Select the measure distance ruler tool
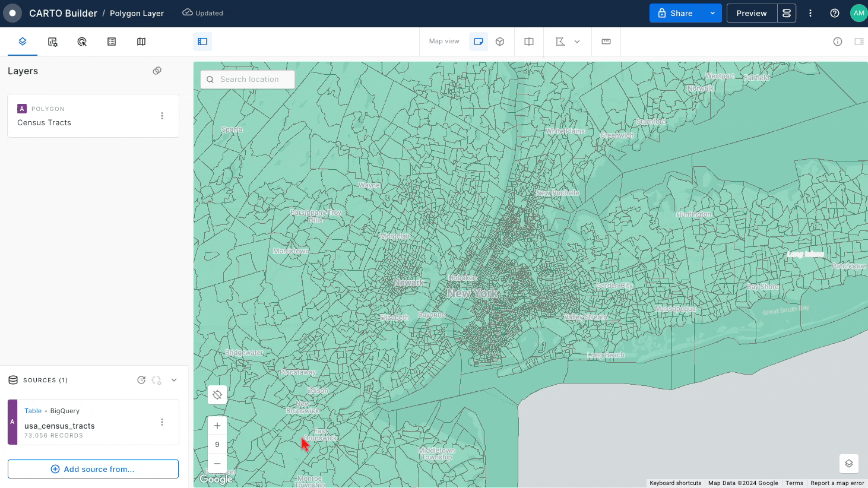This screenshot has height=488, width=868. click(606, 42)
